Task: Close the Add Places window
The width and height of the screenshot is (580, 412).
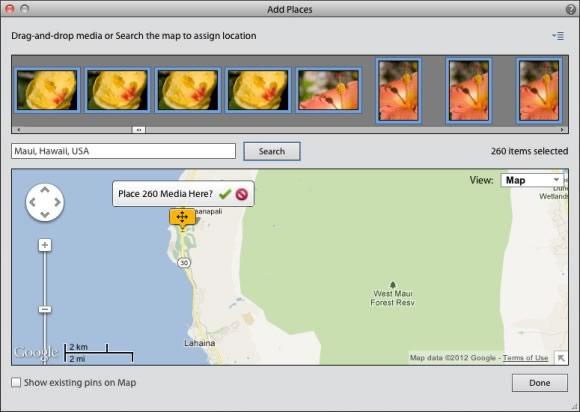Action: tap(10, 9)
